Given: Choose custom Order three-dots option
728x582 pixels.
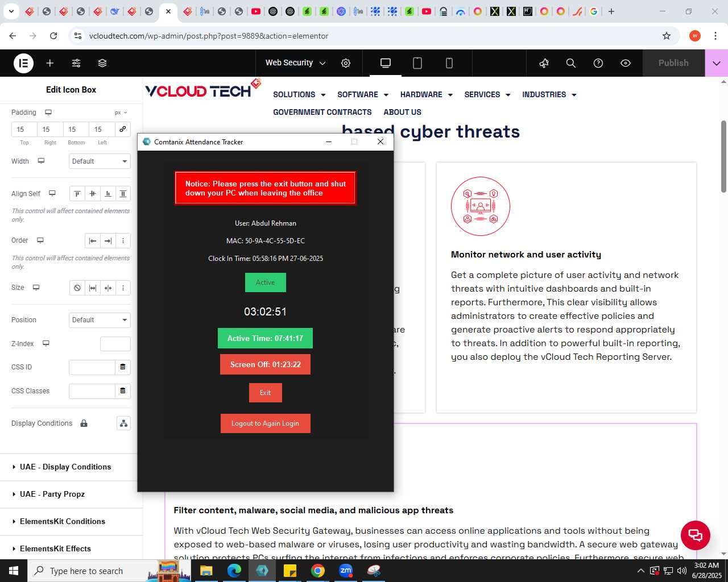Looking at the screenshot, I should coord(123,241).
